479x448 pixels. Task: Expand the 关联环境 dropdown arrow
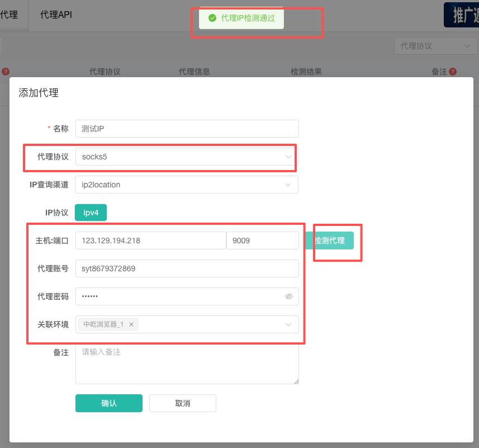click(x=288, y=324)
